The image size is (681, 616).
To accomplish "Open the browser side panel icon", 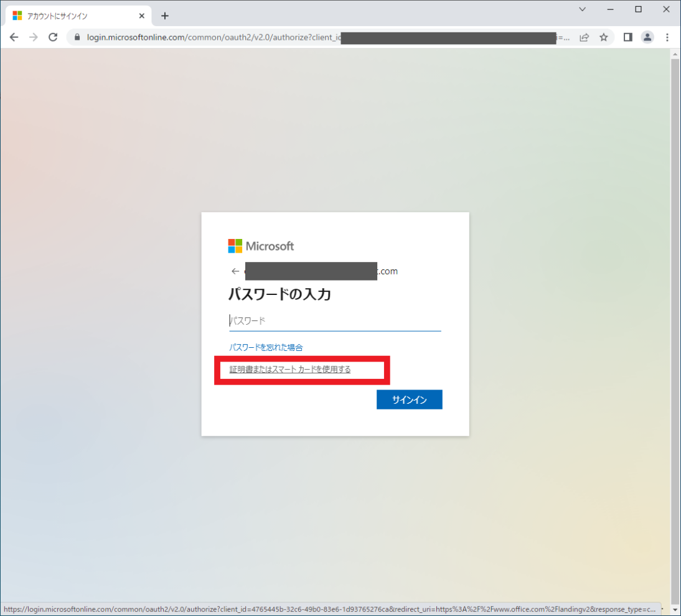I will (x=627, y=37).
